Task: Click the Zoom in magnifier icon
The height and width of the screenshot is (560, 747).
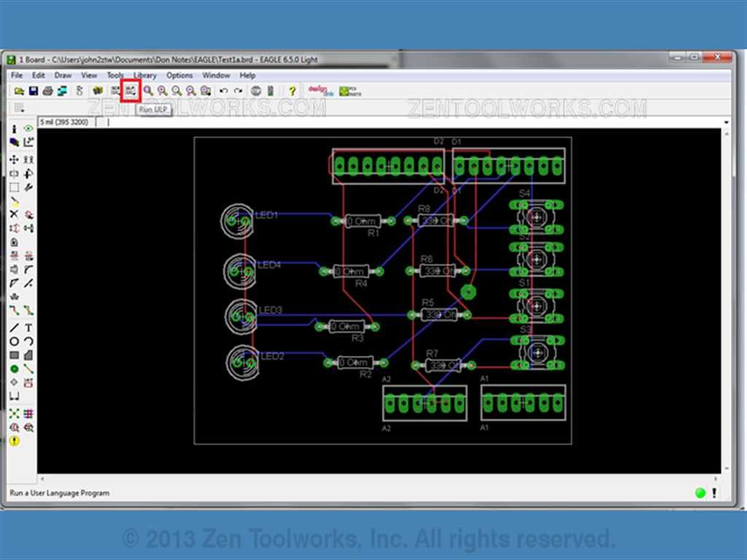Action: (163, 91)
